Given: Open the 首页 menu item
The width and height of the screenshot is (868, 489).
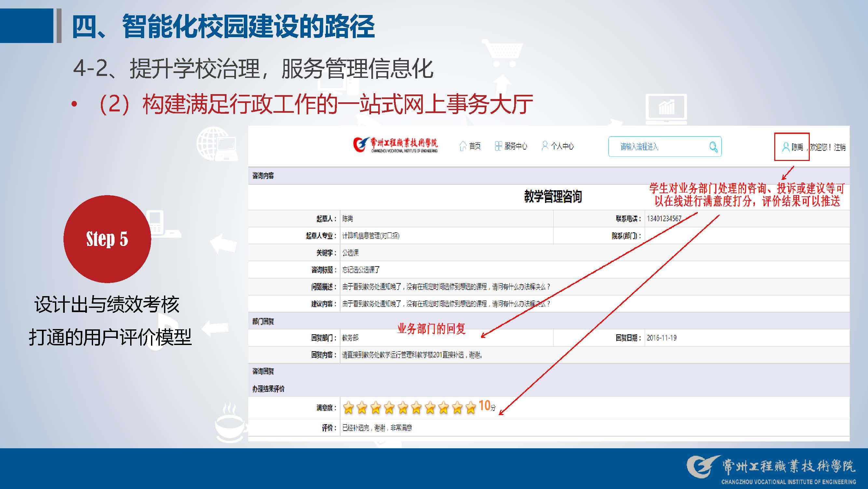Looking at the screenshot, I should tap(475, 146).
